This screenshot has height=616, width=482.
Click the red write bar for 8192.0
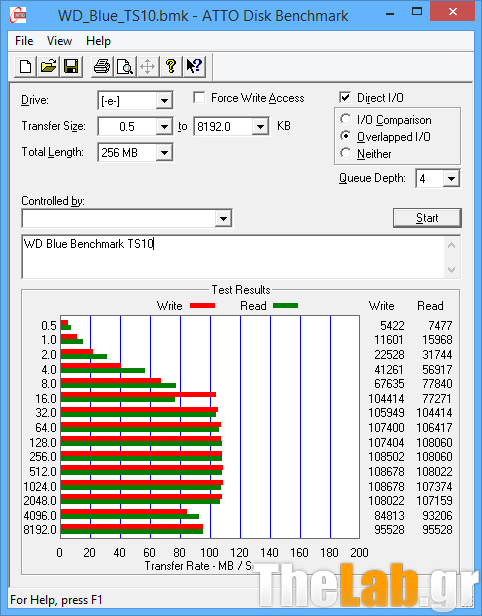click(132, 527)
